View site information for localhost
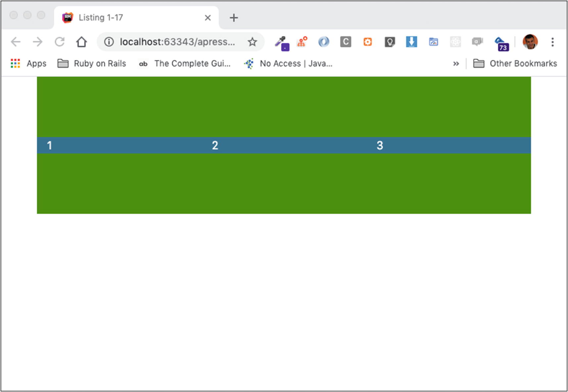Viewport: 568px width, 392px height. tap(109, 42)
